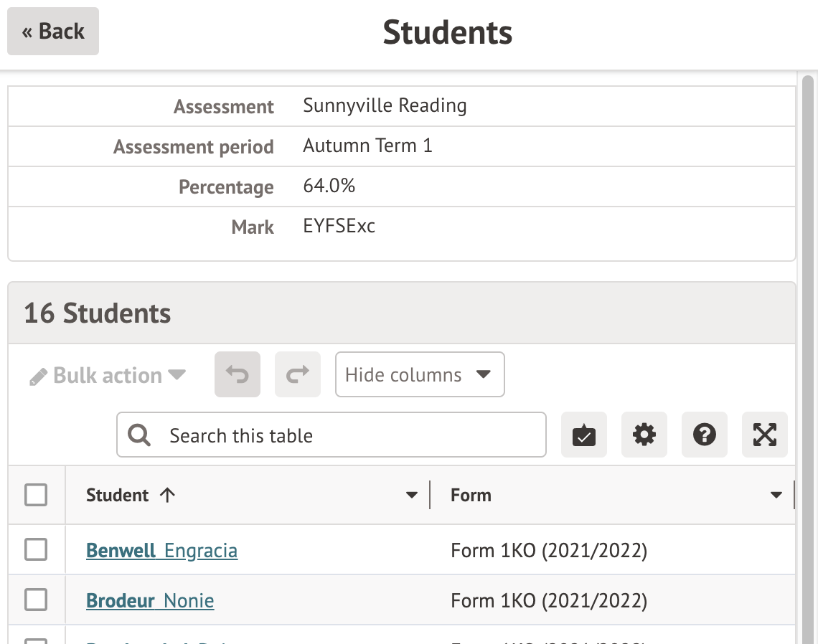Click the search magnifier icon
818x644 pixels.
tap(139, 435)
